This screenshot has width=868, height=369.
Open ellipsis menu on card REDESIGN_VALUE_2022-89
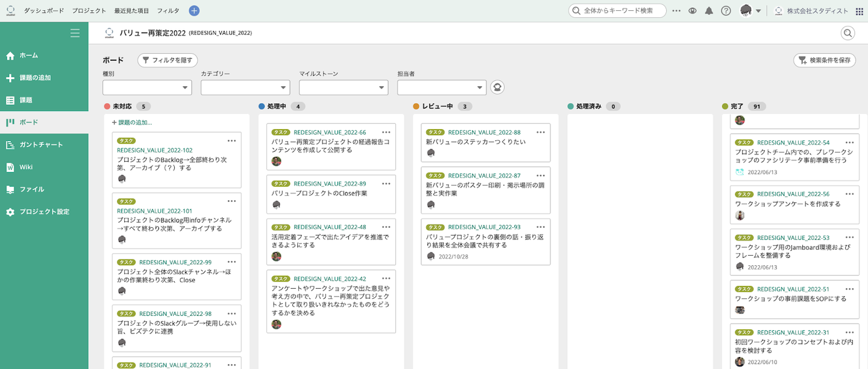tap(386, 183)
